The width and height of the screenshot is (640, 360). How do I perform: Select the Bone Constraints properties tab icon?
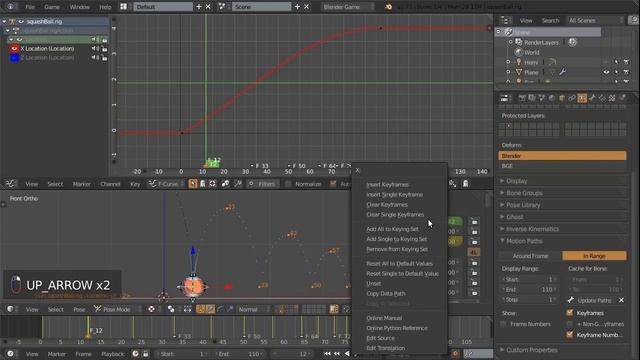coord(602,98)
